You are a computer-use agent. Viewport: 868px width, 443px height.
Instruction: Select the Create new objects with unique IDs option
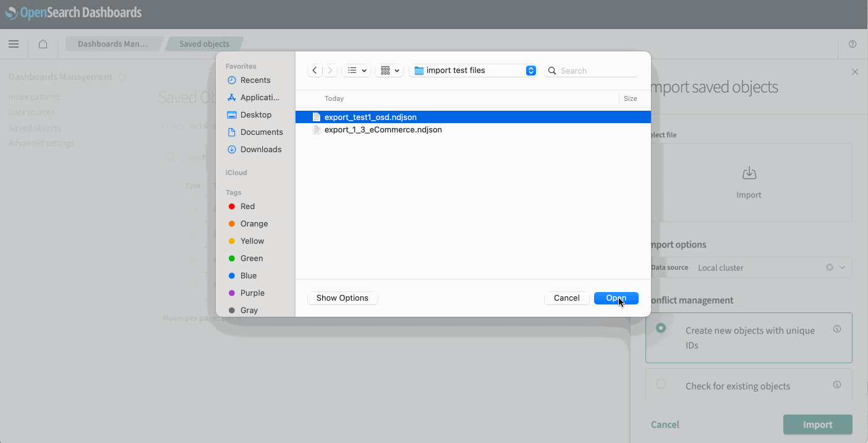pos(661,329)
